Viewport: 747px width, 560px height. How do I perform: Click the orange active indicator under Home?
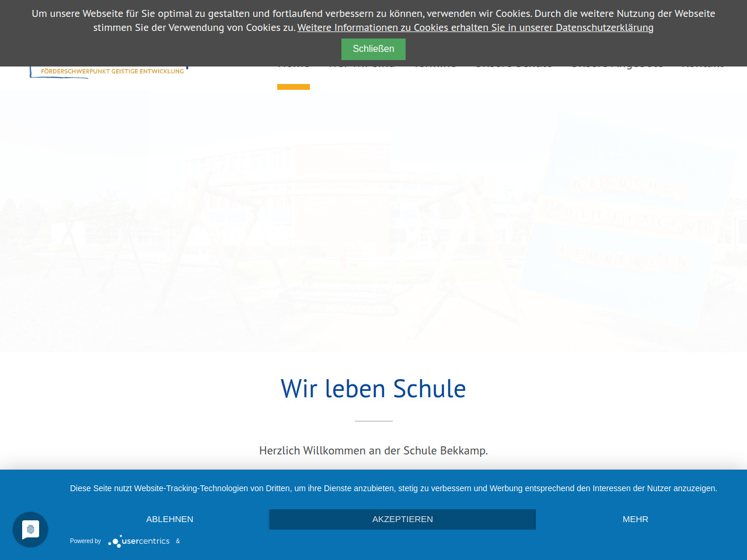coord(294,87)
